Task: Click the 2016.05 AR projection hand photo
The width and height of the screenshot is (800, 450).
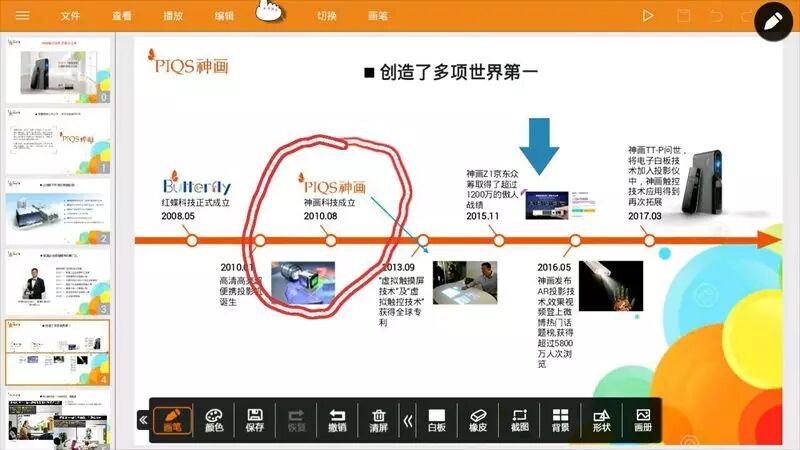Action: coord(611,286)
